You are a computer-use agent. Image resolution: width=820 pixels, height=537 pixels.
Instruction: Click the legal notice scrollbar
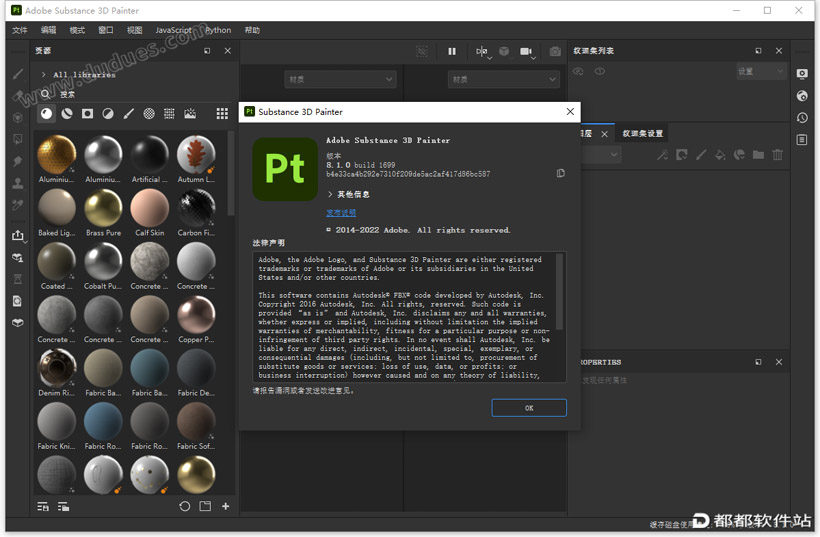click(x=559, y=291)
